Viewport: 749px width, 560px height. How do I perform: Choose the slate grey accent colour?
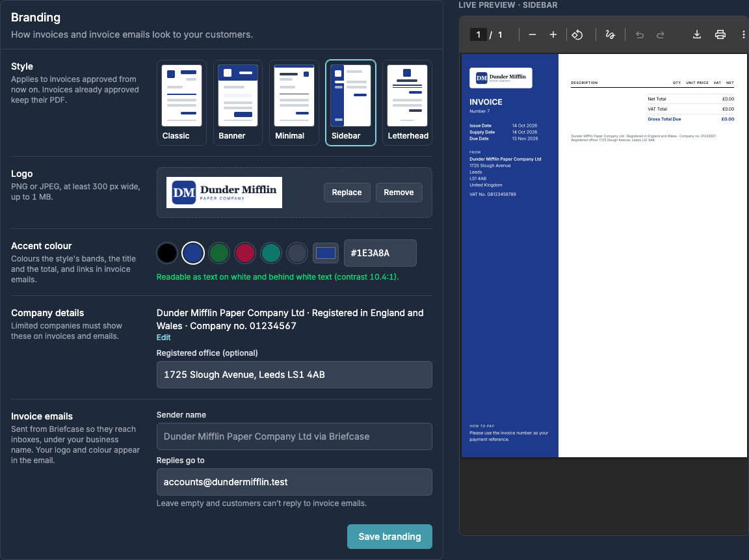[x=297, y=253]
